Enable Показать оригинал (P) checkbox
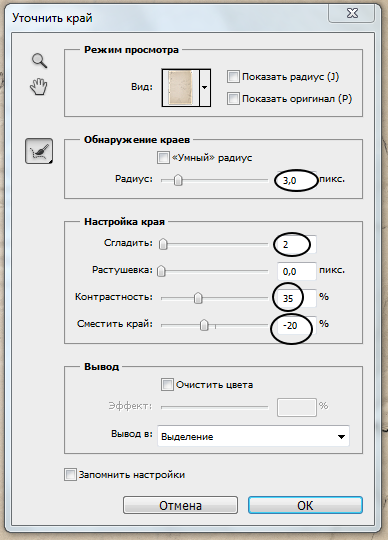Viewport: 388px width, 540px height. [x=233, y=98]
